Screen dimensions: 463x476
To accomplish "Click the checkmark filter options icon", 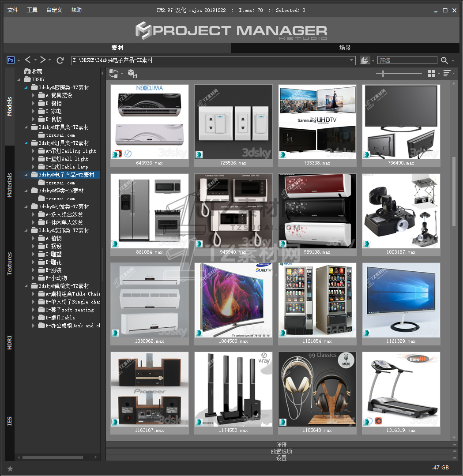I will coord(365,60).
